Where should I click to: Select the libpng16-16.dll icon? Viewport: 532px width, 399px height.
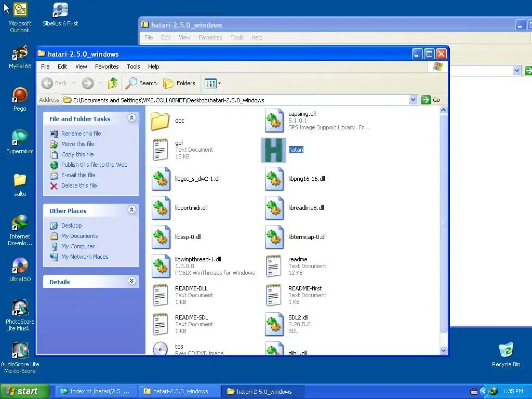tap(274, 179)
